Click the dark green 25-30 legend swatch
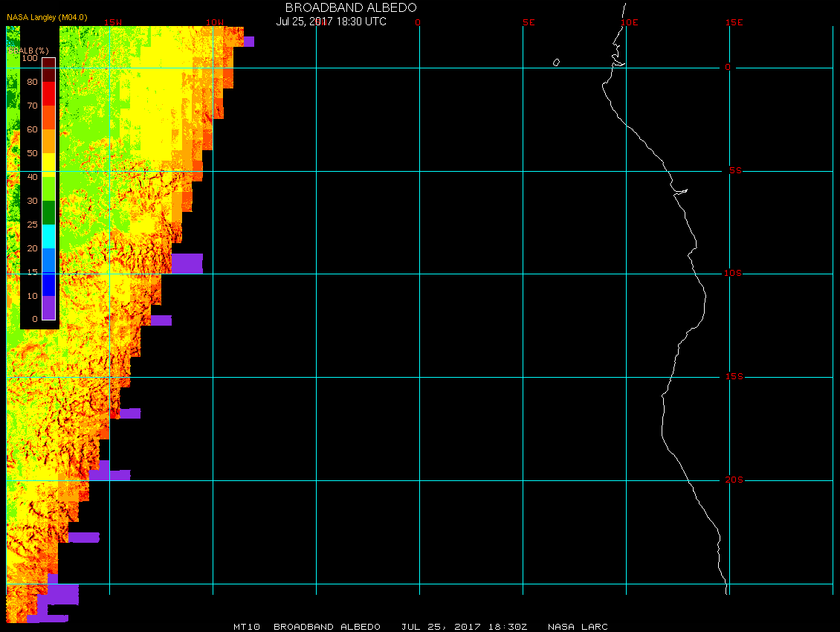The image size is (840, 632). [x=48, y=213]
